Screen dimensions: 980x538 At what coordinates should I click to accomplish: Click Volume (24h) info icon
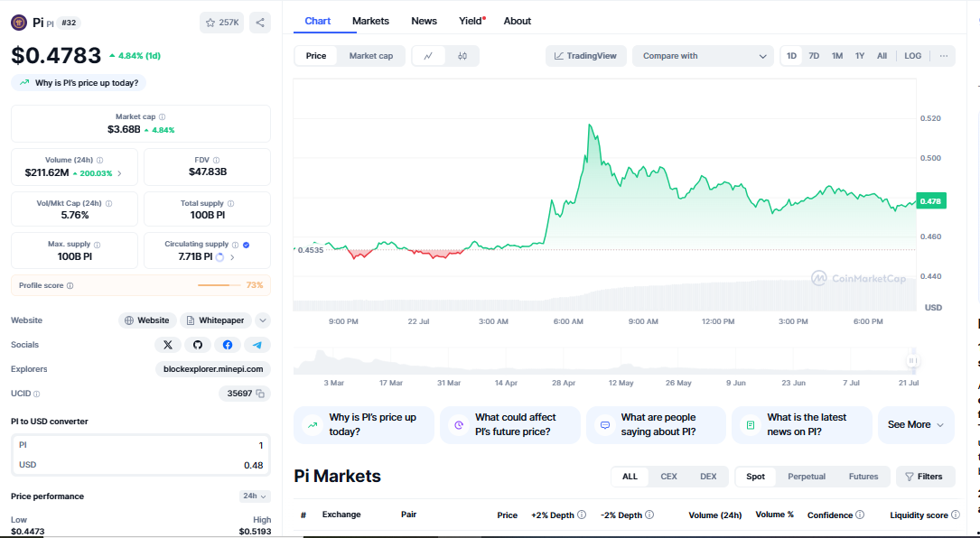pyautogui.click(x=100, y=161)
